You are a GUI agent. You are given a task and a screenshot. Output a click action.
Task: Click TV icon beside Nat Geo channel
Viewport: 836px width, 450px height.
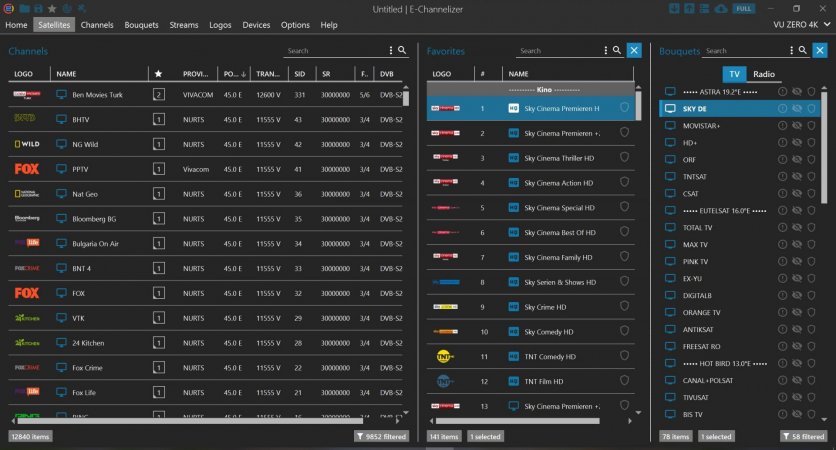click(x=61, y=194)
